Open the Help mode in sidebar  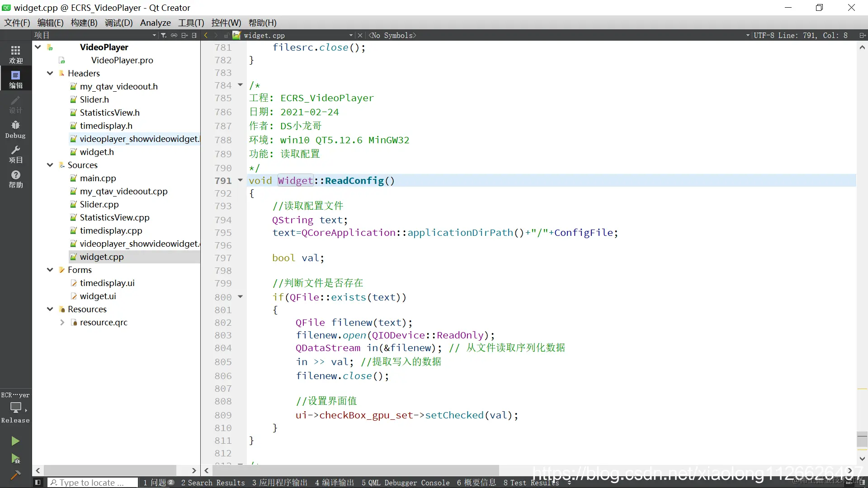tap(15, 179)
